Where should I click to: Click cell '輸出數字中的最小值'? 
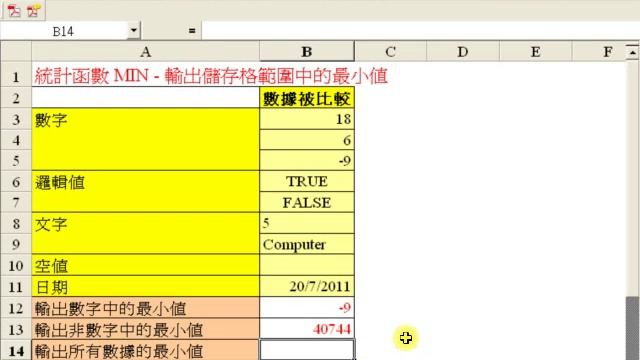[x=145, y=308]
